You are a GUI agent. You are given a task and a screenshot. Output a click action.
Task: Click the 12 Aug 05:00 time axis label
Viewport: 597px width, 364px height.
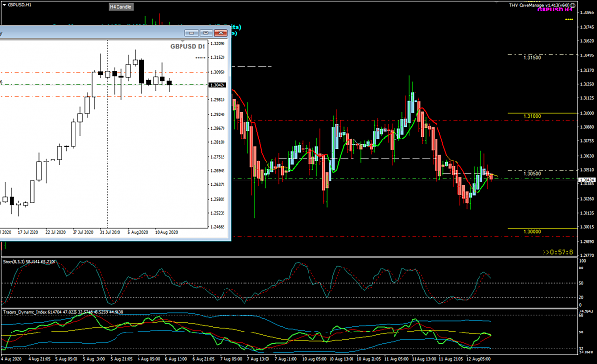[479, 359]
